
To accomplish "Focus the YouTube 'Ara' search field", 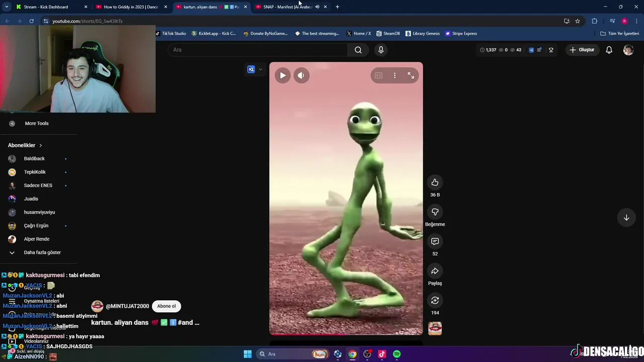I will [258, 50].
